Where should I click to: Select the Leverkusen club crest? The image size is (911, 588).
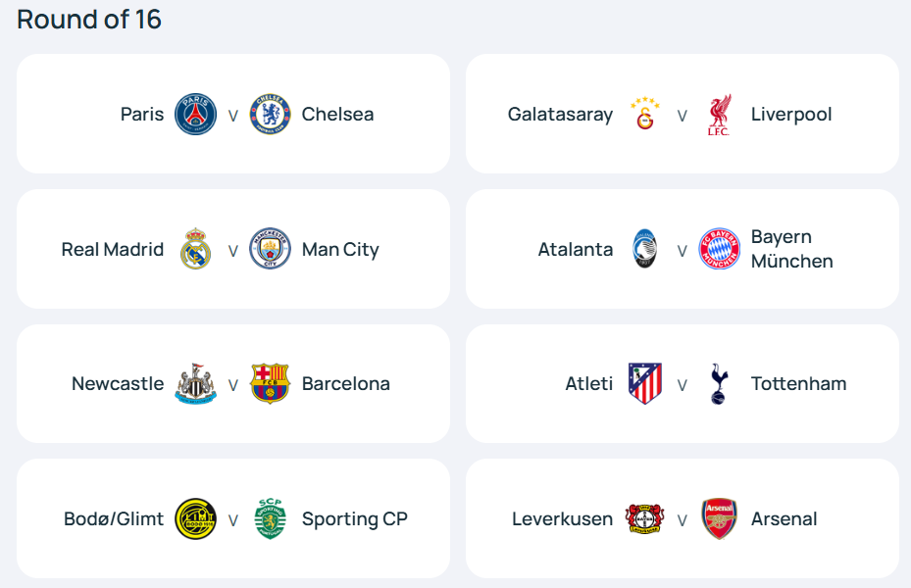644,518
